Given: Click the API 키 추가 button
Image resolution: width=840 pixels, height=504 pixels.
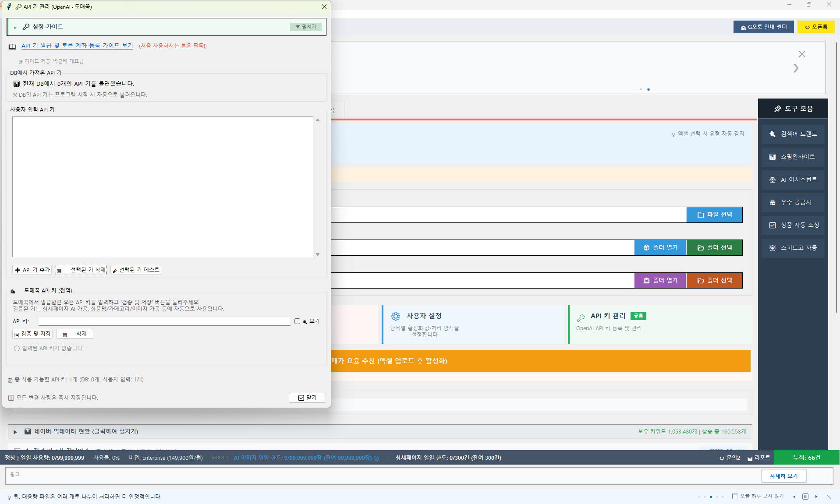Looking at the screenshot, I should tap(32, 270).
